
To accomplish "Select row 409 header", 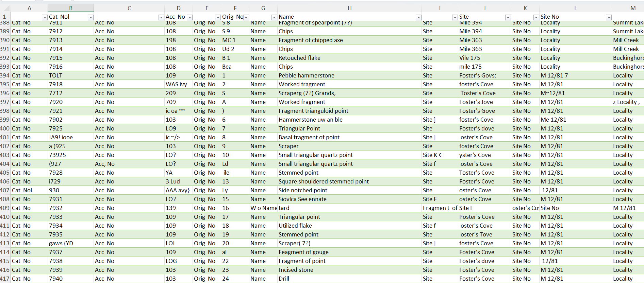I will coord(5,208).
